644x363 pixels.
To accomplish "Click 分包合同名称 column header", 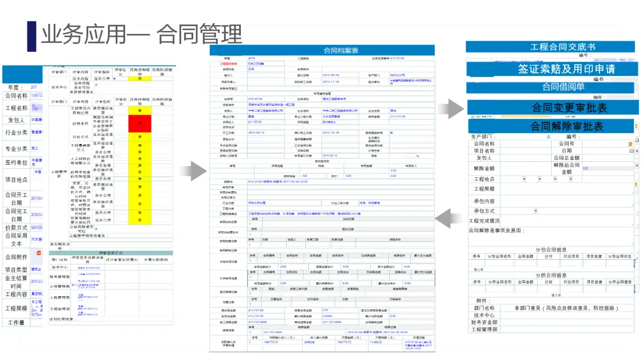I will coord(500,256).
